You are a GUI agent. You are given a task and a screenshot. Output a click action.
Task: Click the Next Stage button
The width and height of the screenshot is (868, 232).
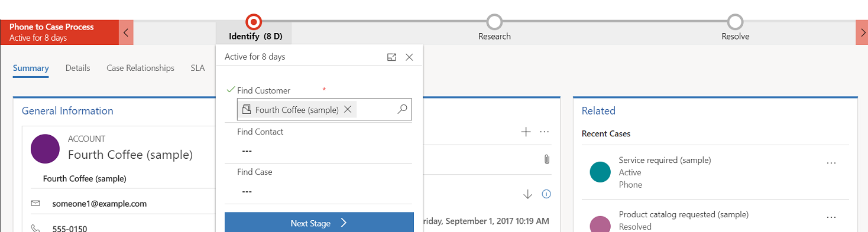click(319, 223)
